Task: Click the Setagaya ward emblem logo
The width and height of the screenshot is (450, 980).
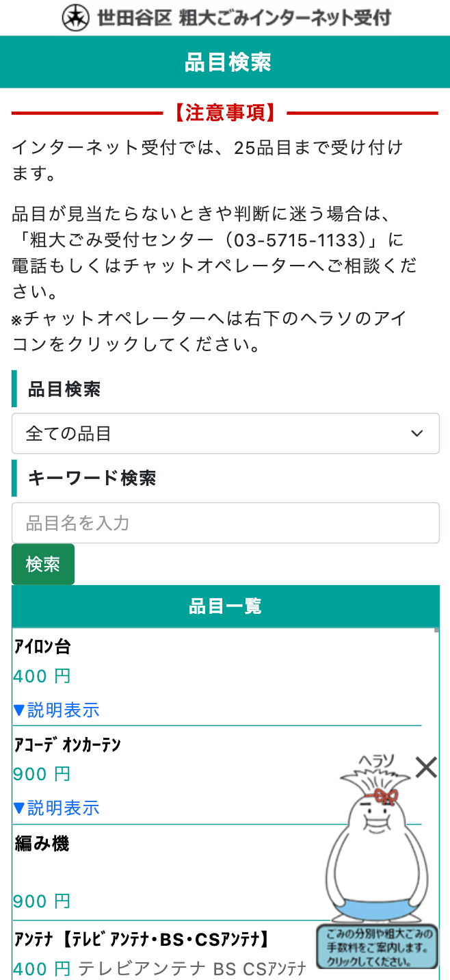Action: click(x=76, y=18)
